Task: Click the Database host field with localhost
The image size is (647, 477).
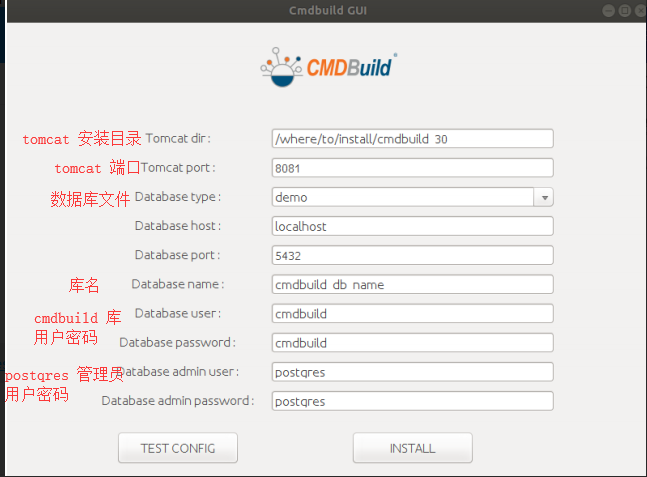Action: tap(412, 226)
